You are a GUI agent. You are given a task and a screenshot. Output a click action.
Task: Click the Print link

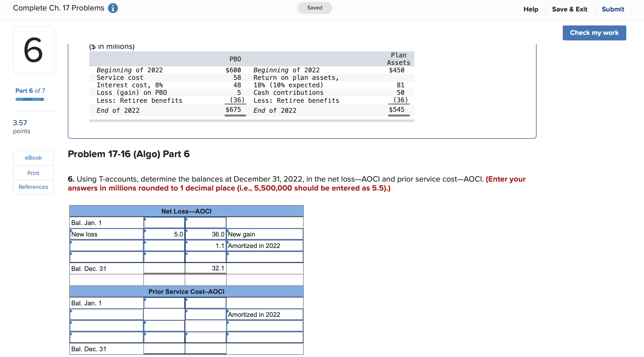click(33, 173)
